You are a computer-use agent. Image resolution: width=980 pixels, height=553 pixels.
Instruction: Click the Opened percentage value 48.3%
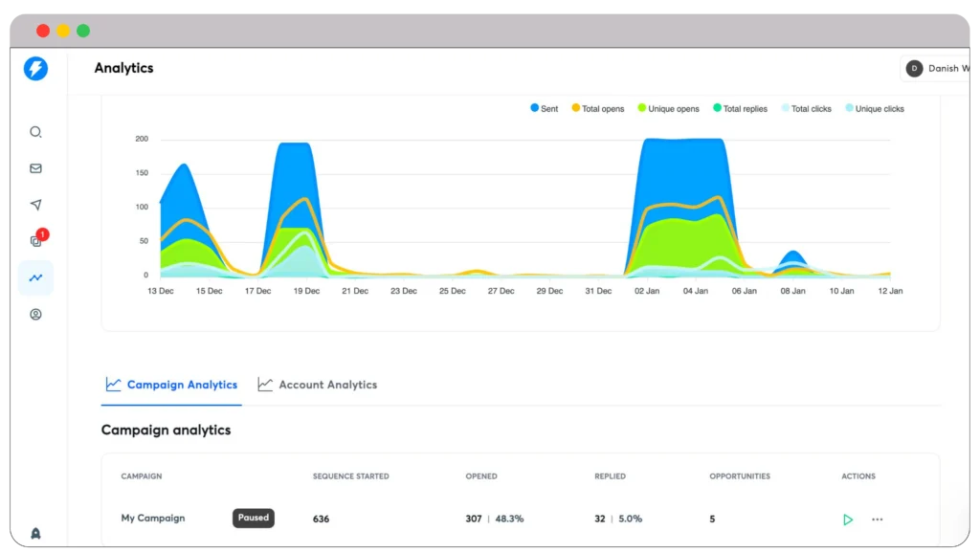(x=508, y=518)
